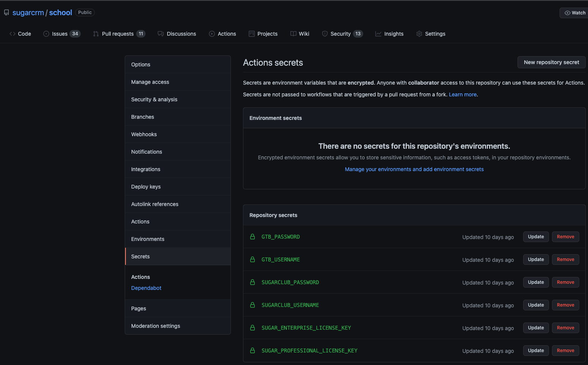The height and width of the screenshot is (365, 588).
Task: Open the Pull requests tab
Action: 119,34
